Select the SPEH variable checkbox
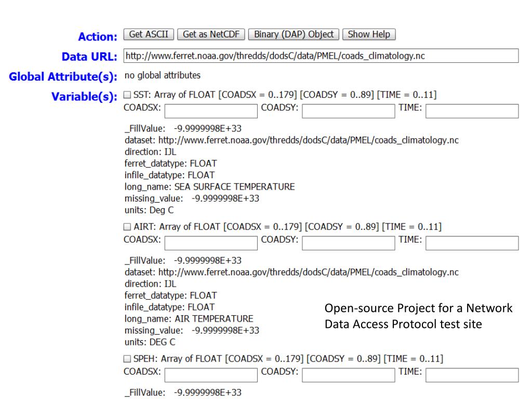This screenshot has height=399, width=532. coord(127,358)
